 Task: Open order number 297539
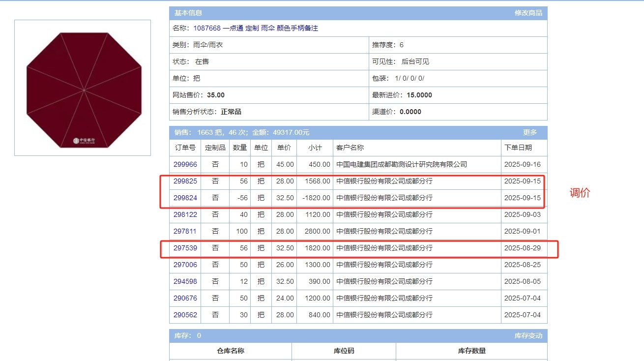tap(185, 248)
